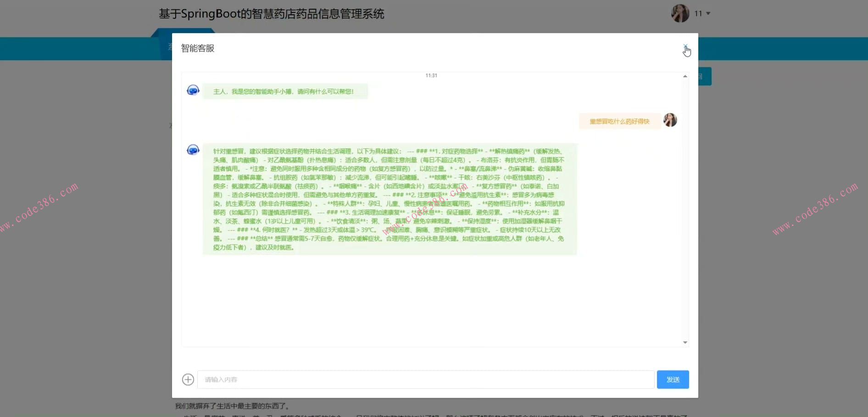Click the blue send paper icon area of 发送 button
The width and height of the screenshot is (868, 417).
point(673,379)
